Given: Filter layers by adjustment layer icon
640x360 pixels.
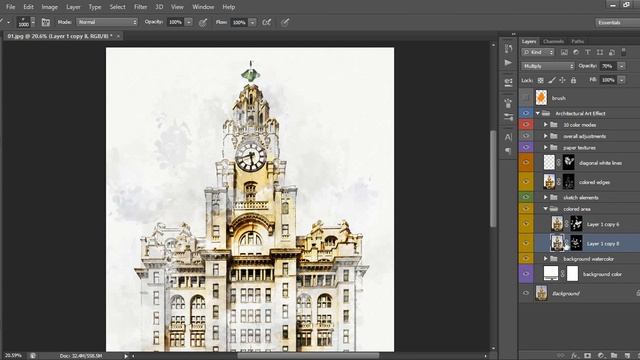Looking at the screenshot, I should click(576, 52).
